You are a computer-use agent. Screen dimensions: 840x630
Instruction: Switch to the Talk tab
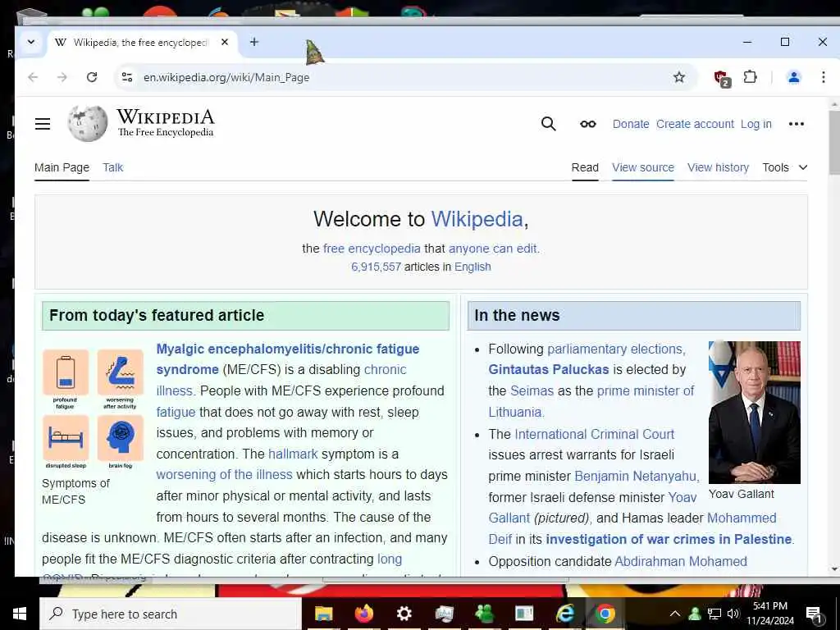pyautogui.click(x=113, y=167)
